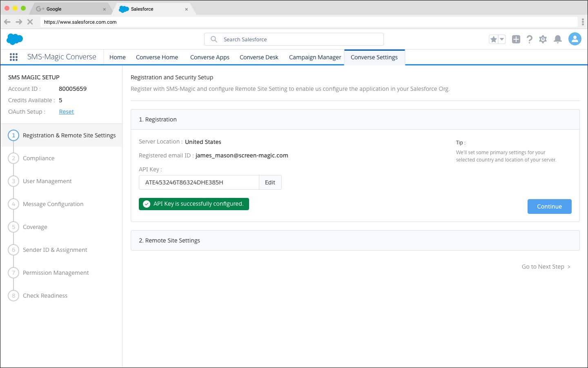The height and width of the screenshot is (368, 588).
Task: Go back with the browser back arrow
Action: click(7, 22)
